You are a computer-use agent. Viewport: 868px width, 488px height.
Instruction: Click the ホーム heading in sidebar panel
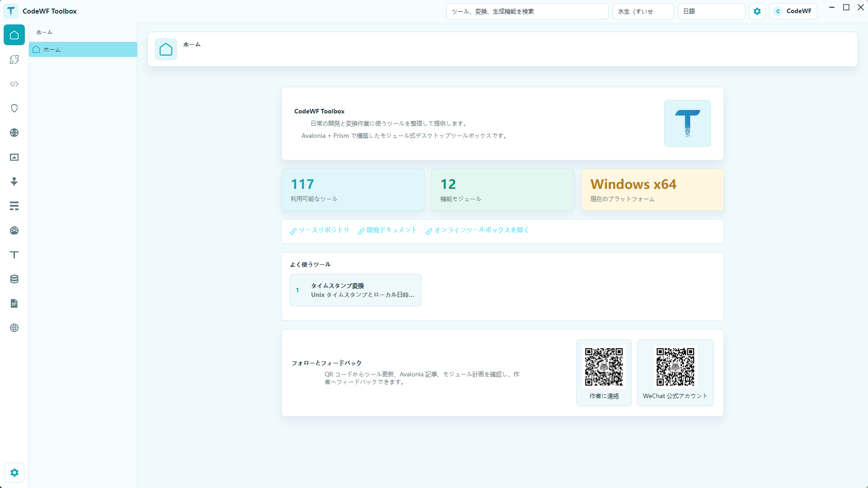coord(44,33)
